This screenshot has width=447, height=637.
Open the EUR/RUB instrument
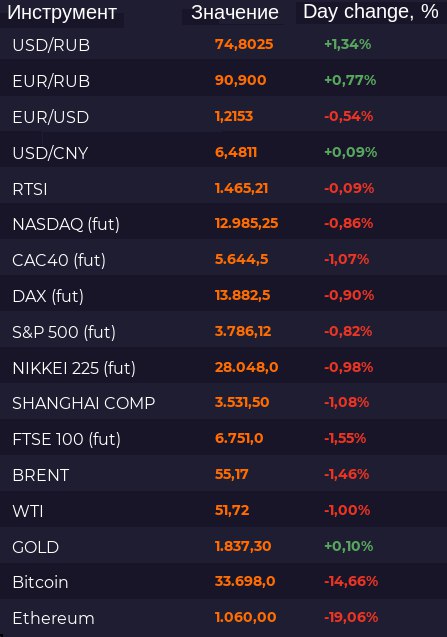pyautogui.click(x=51, y=81)
